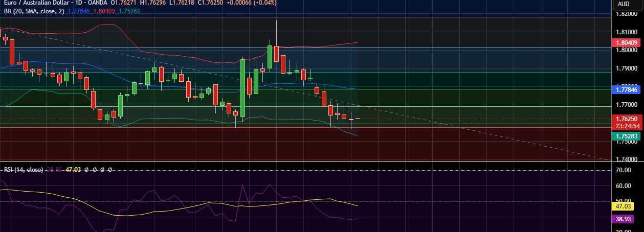The height and width of the screenshot is (232, 644).
Task: Select the tallest green candlestick on the chart
Action: (x=242, y=88)
